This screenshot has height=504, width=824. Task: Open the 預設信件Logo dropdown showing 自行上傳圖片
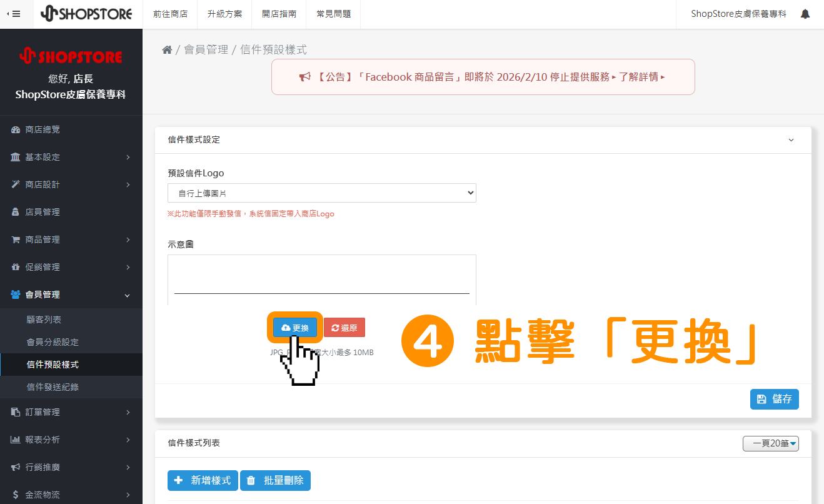pyautogui.click(x=321, y=193)
